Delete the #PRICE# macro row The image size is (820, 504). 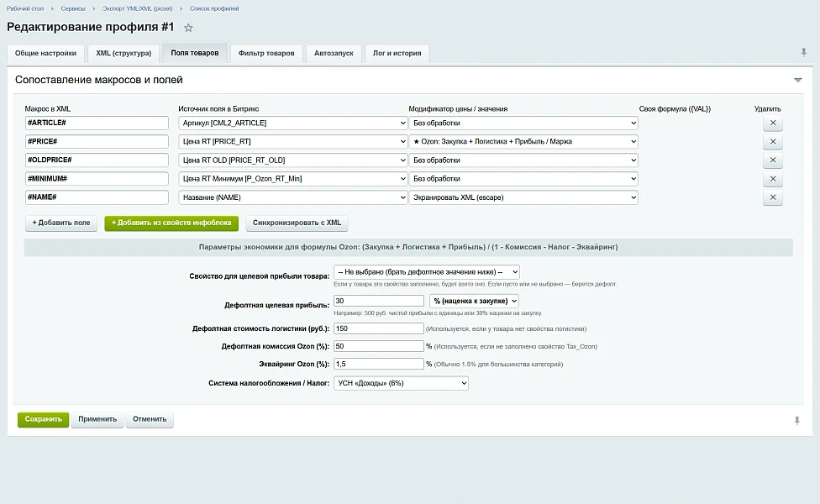click(772, 142)
